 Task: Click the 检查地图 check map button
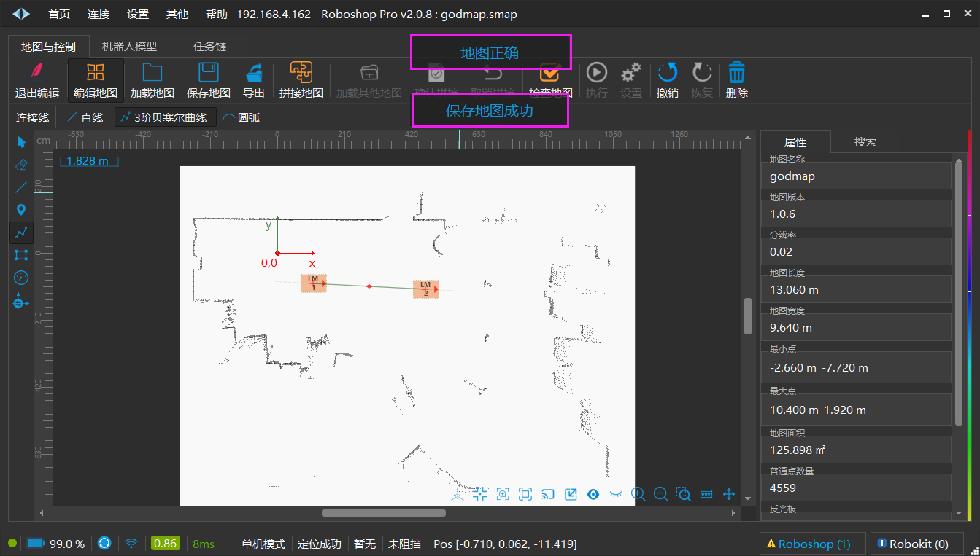click(x=550, y=80)
